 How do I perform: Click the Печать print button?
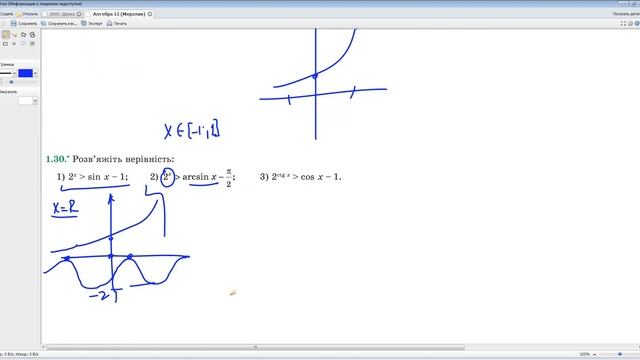coord(117,24)
